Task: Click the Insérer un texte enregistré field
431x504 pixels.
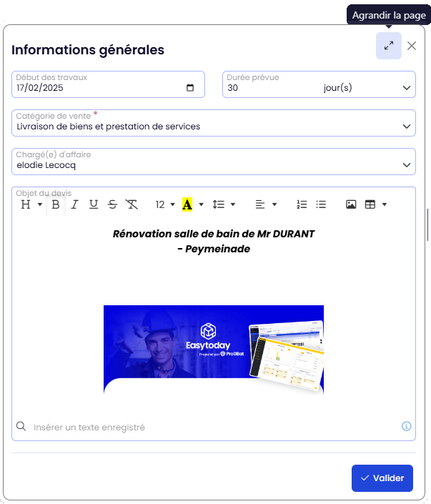Action: pyautogui.click(x=214, y=427)
